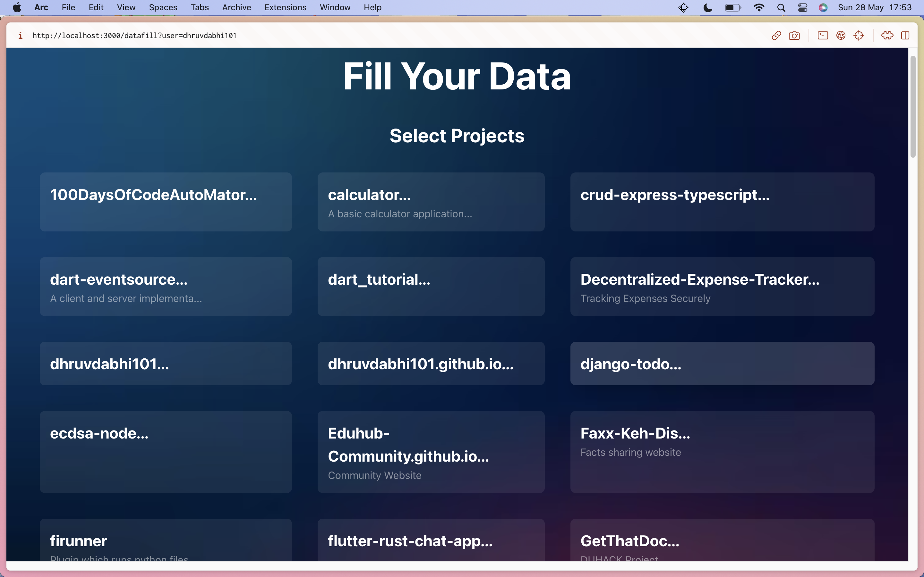Viewport: 924px width, 577px height.
Task: Open the Spaces menu
Action: click(x=163, y=8)
